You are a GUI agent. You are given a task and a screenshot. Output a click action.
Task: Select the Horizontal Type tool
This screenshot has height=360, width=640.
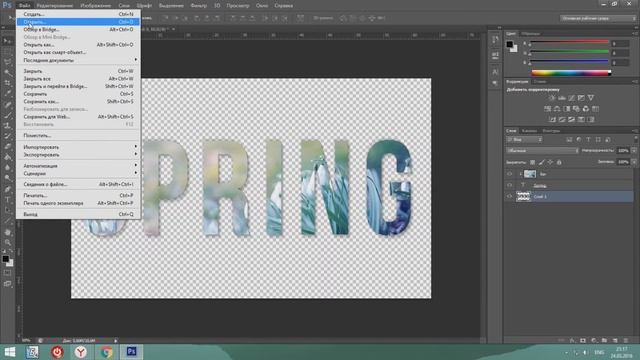click(x=7, y=200)
